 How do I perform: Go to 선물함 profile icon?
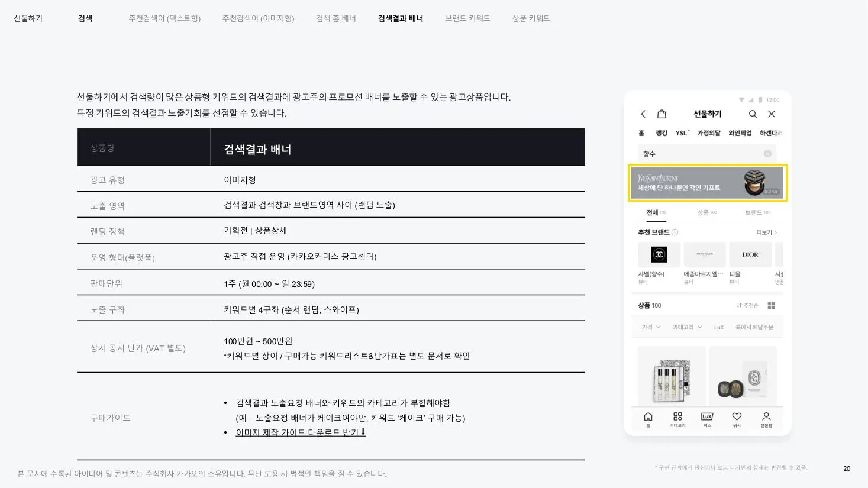[766, 420]
